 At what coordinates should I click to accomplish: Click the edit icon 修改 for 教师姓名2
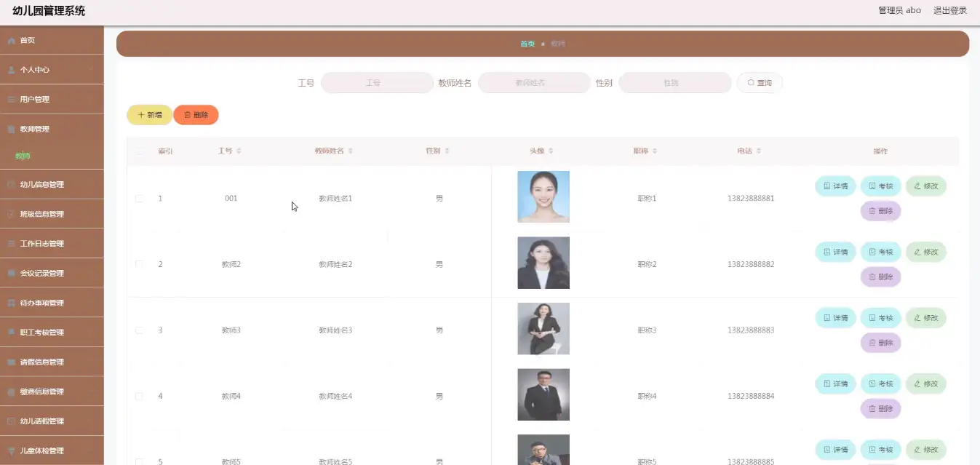click(x=919, y=251)
